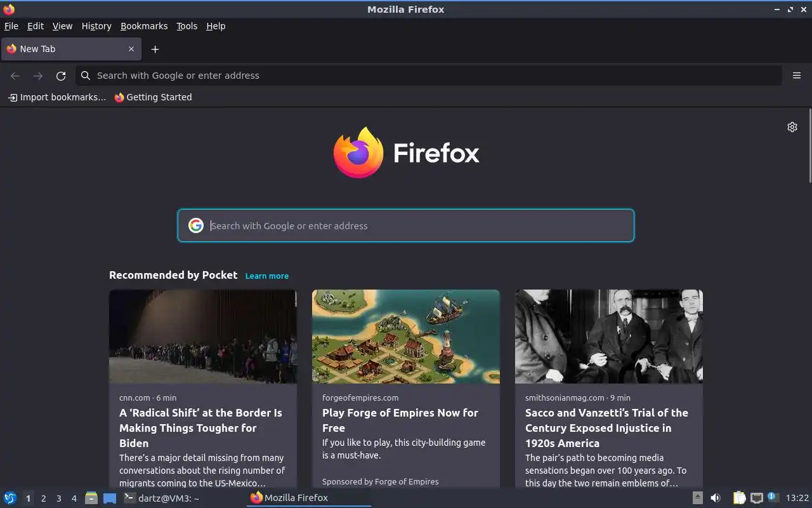Open the Sacco and Vanzetti photo thumbnail
Image resolution: width=812 pixels, height=508 pixels.
point(609,337)
